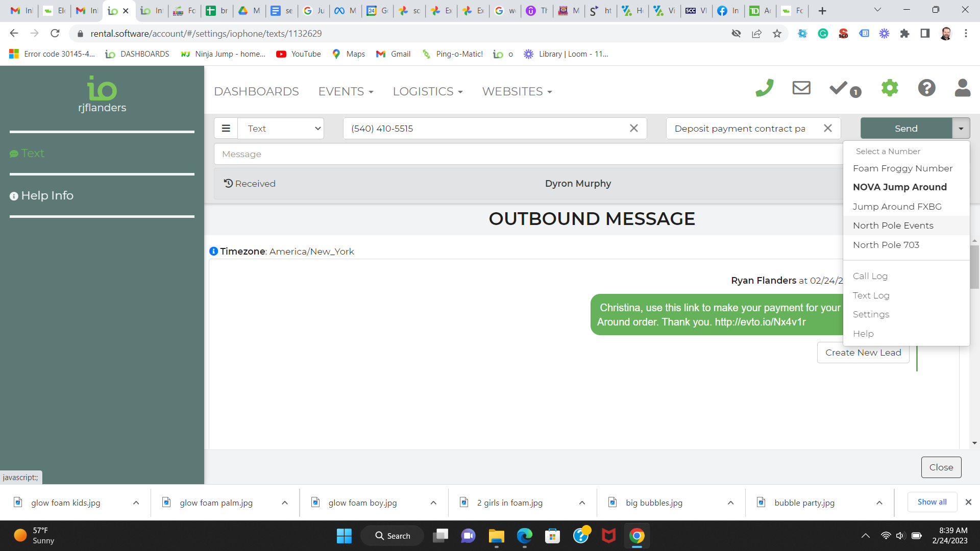
Task: Expand the Text type dropdown
Action: point(281,129)
